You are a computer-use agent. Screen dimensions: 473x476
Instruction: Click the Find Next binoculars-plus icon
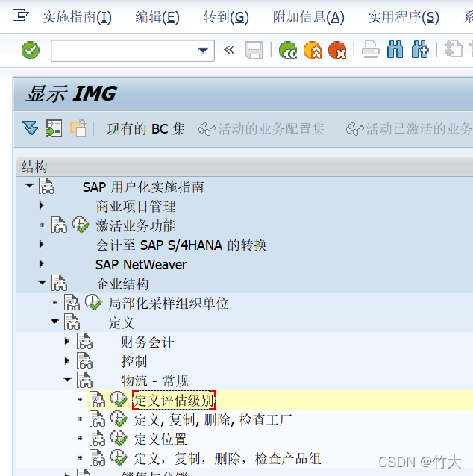(420, 49)
